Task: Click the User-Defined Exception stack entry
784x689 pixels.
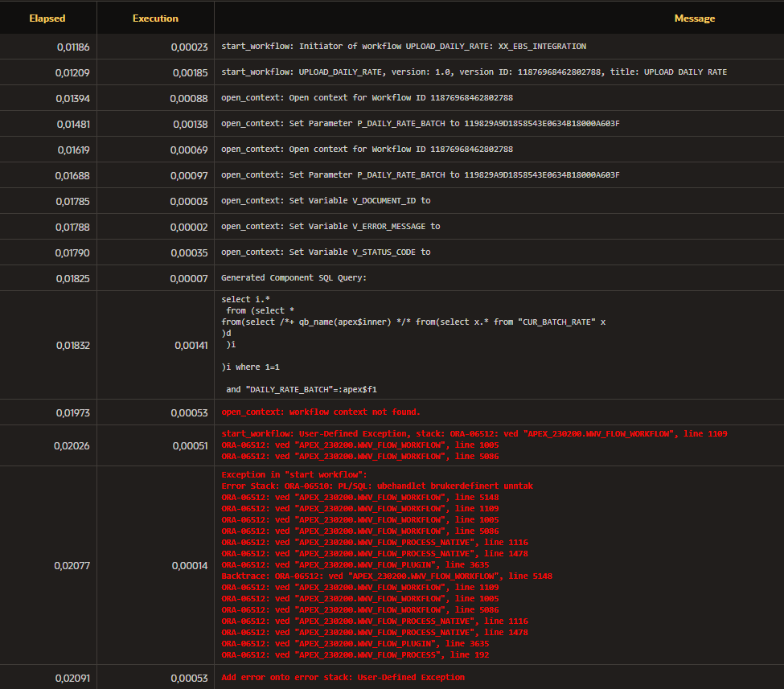Action: pyautogui.click(x=474, y=434)
